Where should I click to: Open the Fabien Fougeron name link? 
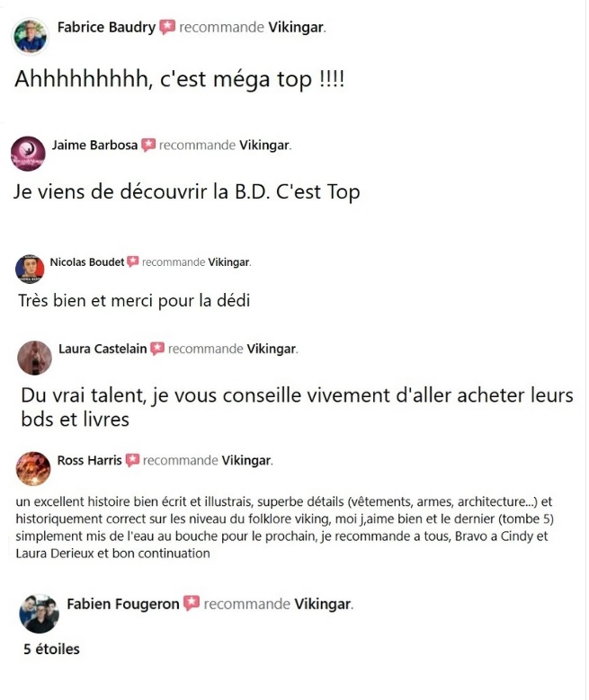(123, 604)
